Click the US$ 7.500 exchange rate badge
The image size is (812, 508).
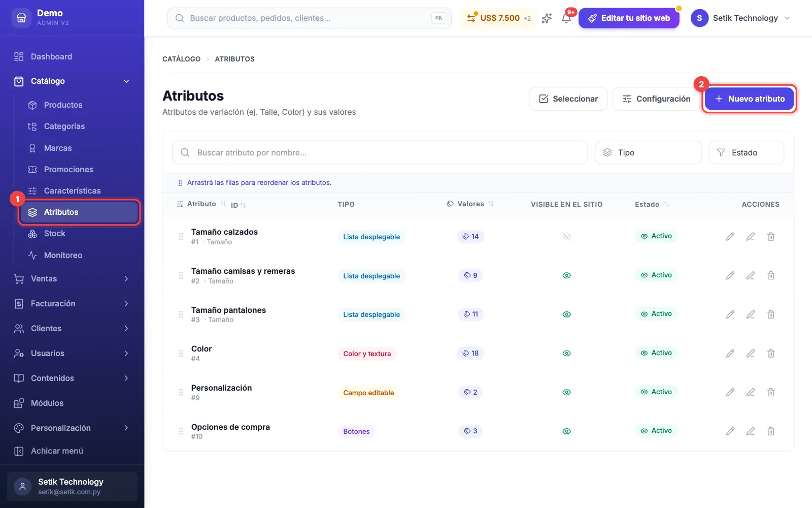tap(499, 18)
